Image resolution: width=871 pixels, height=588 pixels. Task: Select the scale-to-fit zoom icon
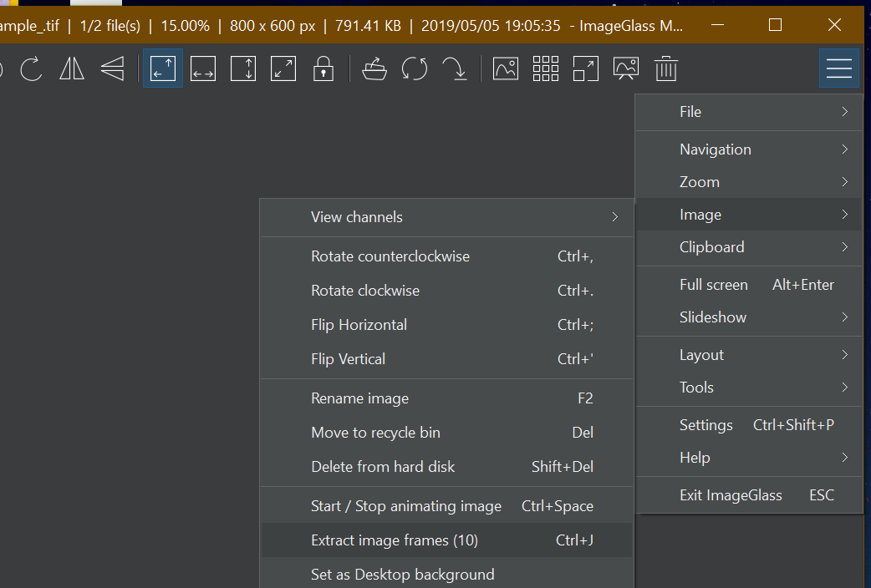click(x=283, y=68)
